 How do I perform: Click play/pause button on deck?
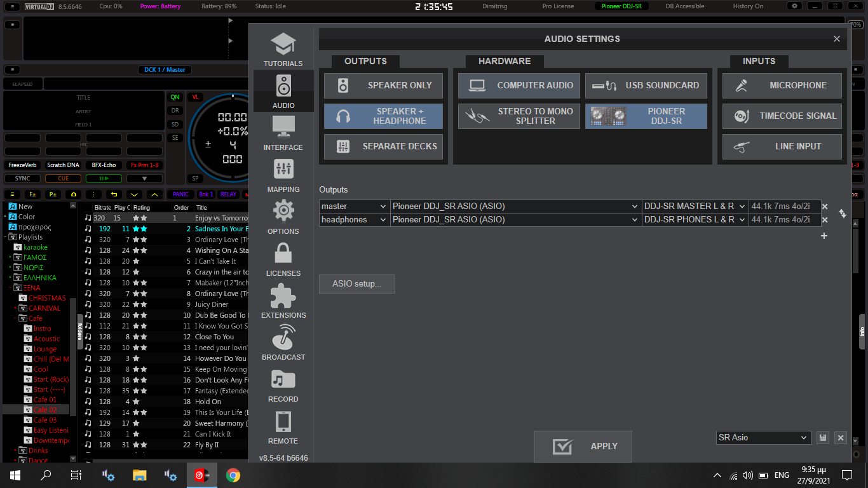click(x=104, y=179)
